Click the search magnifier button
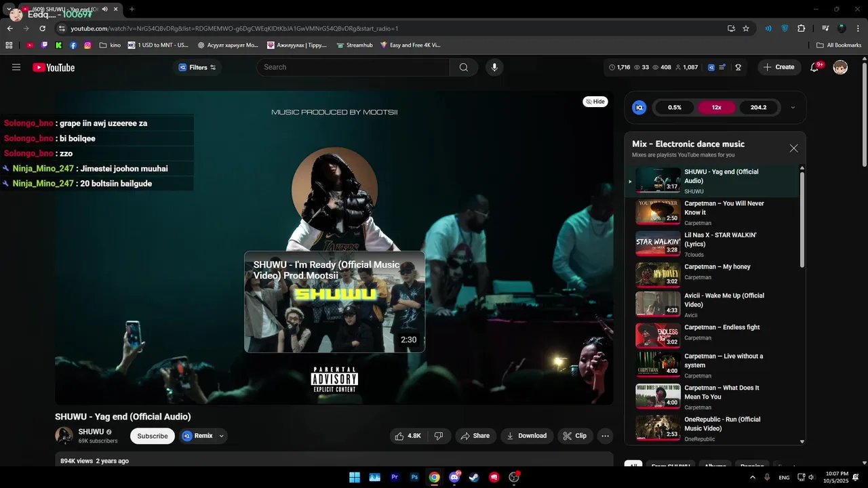This screenshot has height=488, width=868. (x=464, y=67)
